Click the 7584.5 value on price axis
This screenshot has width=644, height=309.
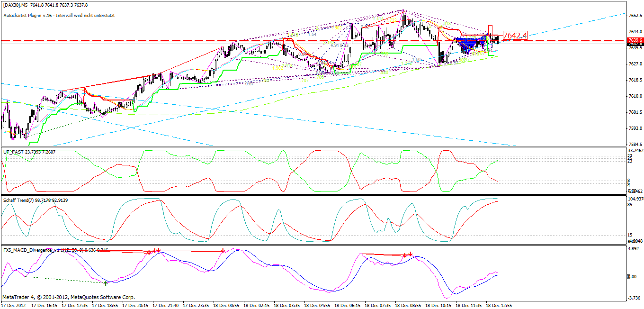click(x=635, y=144)
